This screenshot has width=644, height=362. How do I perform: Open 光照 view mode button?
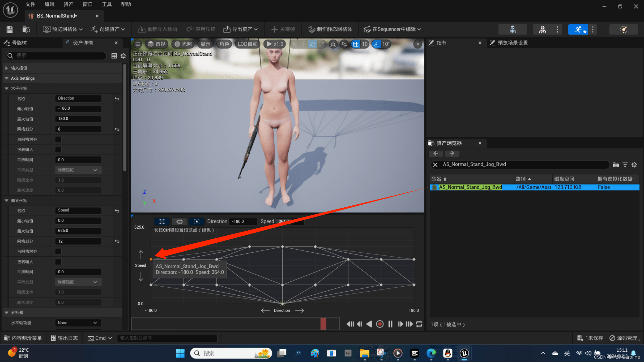coord(183,44)
